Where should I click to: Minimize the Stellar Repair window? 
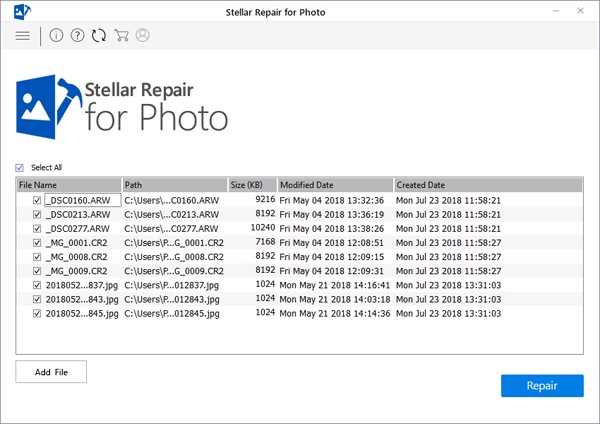(556, 11)
